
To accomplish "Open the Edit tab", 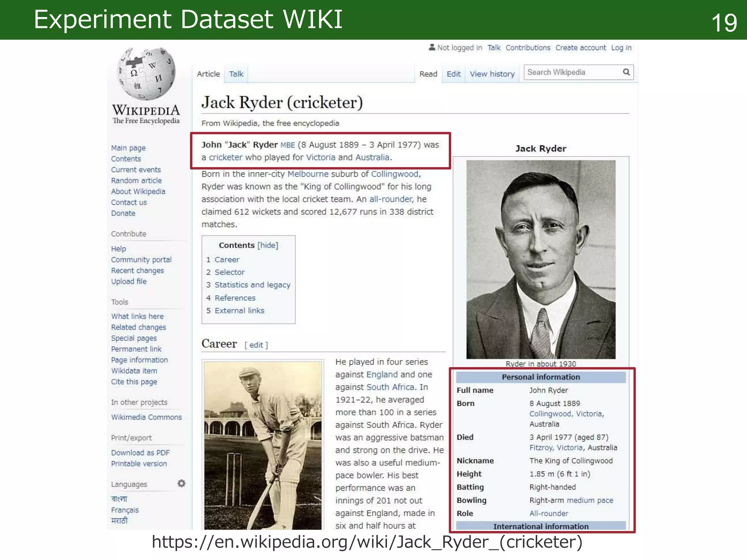I will (x=454, y=74).
